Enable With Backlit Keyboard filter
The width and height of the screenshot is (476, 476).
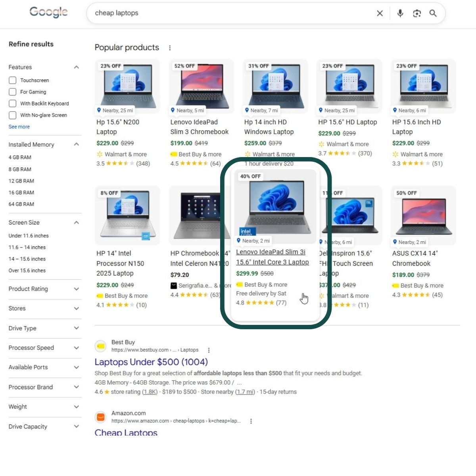click(13, 104)
